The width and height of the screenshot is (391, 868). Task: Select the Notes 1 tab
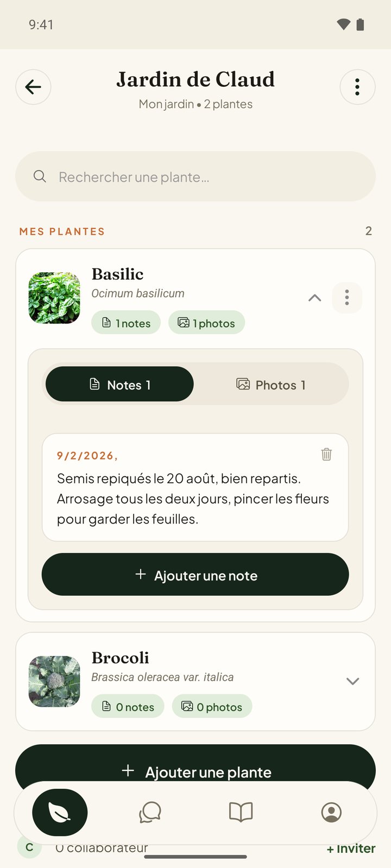click(119, 384)
